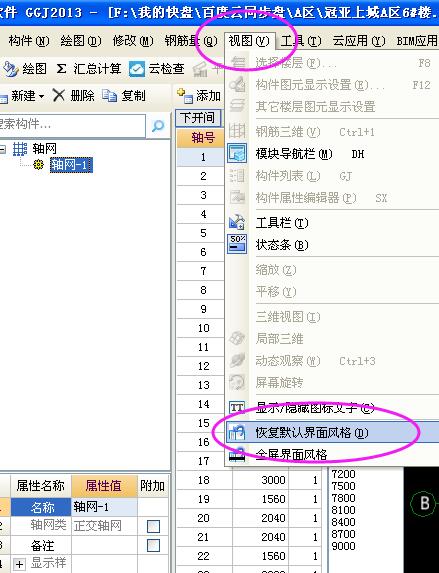Select axis row 18
Image resolution: width=439 pixels, height=573 pixels.
(203, 480)
